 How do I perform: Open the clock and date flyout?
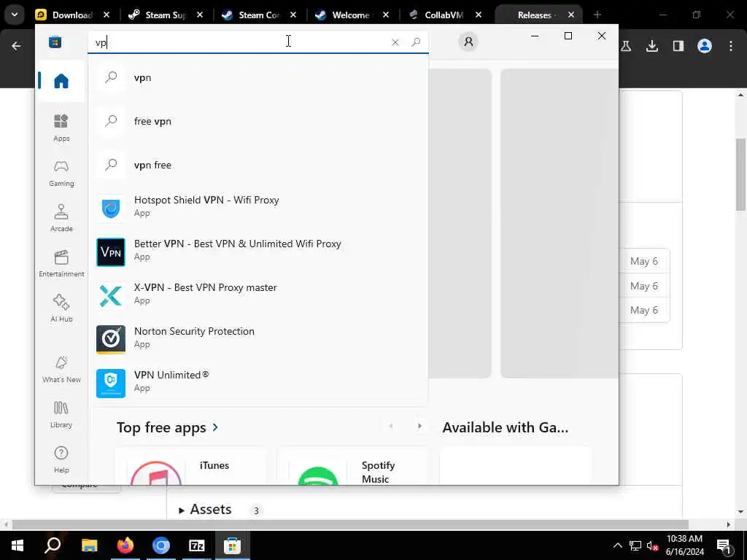[684, 545]
